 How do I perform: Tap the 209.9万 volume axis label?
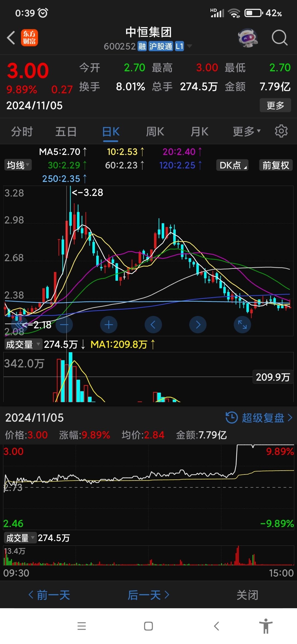(x=273, y=377)
